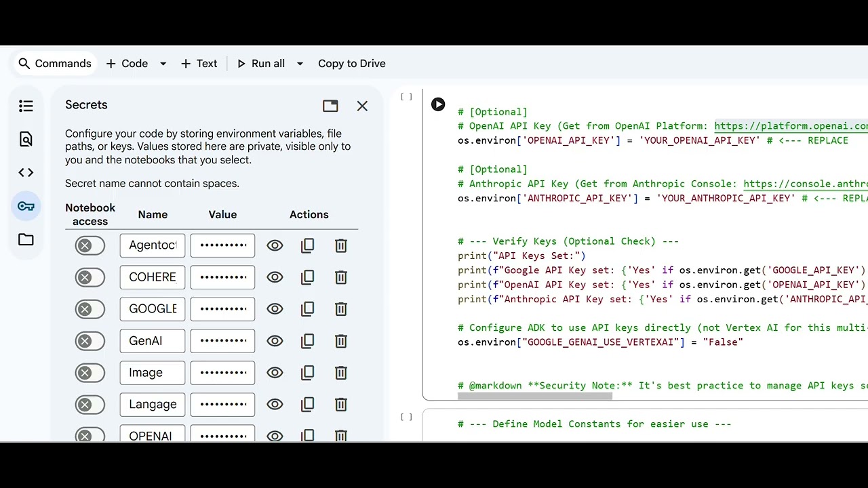Image resolution: width=868 pixels, height=488 pixels.
Task: Add a new Text cell
Action: (199, 64)
